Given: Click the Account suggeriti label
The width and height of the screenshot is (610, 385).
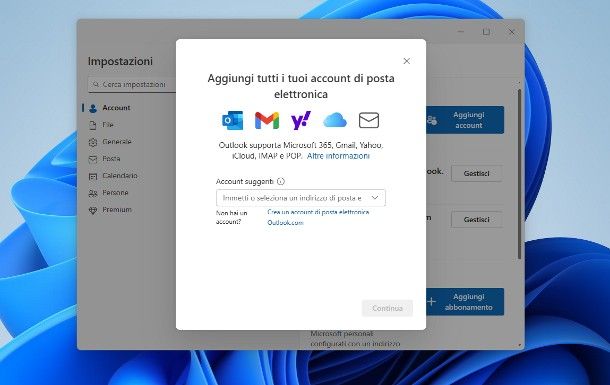Looking at the screenshot, I should [245, 181].
